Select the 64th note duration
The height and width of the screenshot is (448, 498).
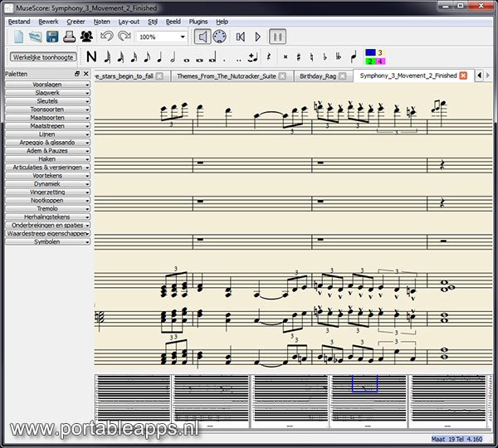(107, 57)
